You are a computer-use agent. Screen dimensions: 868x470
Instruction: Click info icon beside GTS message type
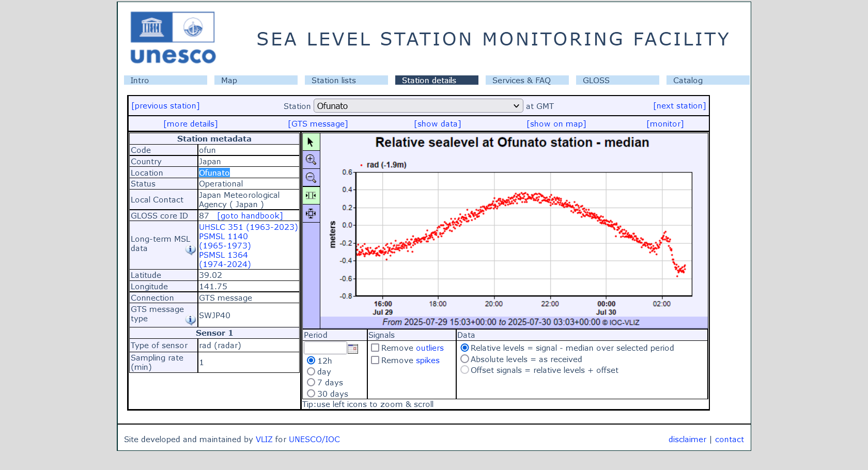191,320
